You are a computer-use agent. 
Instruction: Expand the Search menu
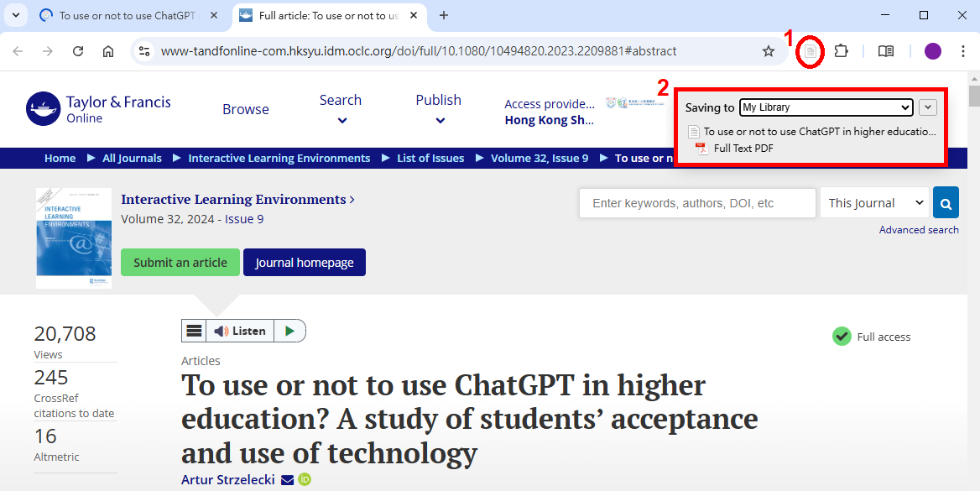point(341,109)
